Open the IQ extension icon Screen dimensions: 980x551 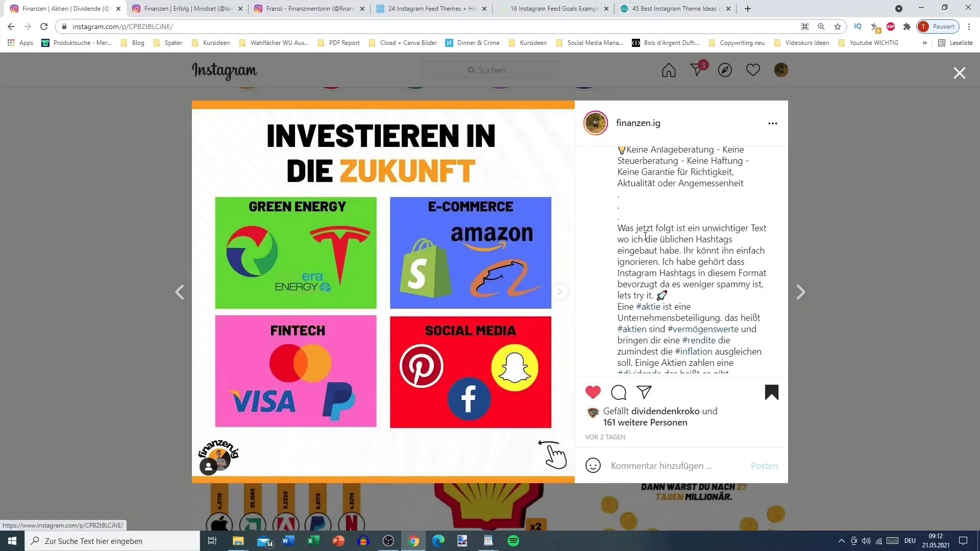(x=858, y=27)
